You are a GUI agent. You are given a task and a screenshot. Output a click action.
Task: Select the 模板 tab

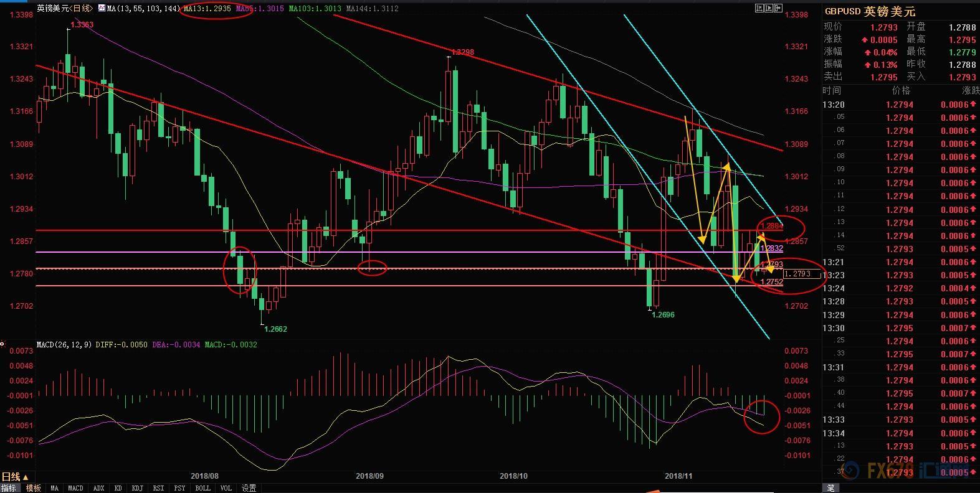pos(33,488)
